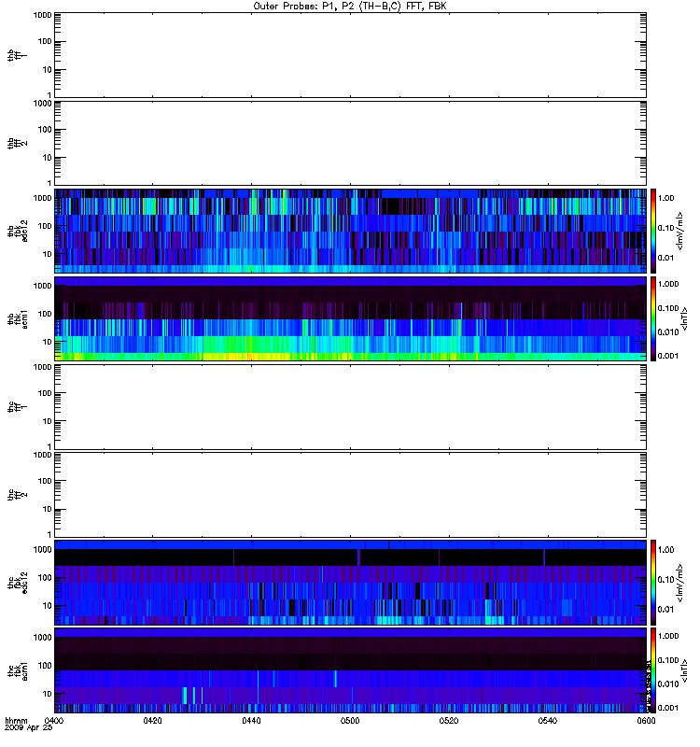This screenshot has width=700, height=747.
Task: Click the thc fff 1 y-axis title
Action: click(17, 407)
